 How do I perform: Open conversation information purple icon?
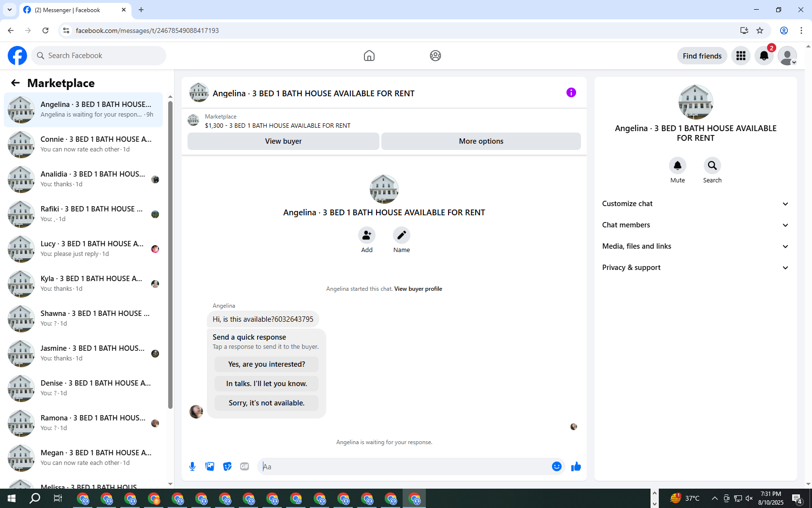click(571, 92)
